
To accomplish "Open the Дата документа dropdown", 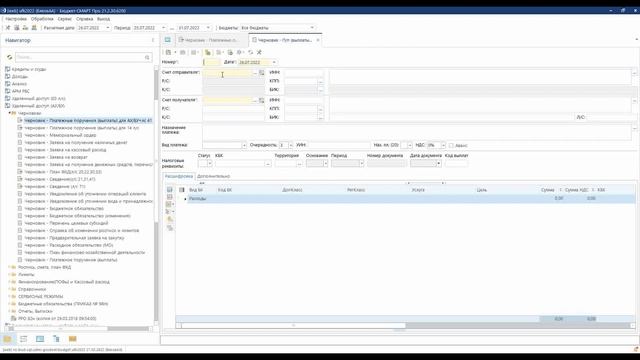I will (439, 164).
